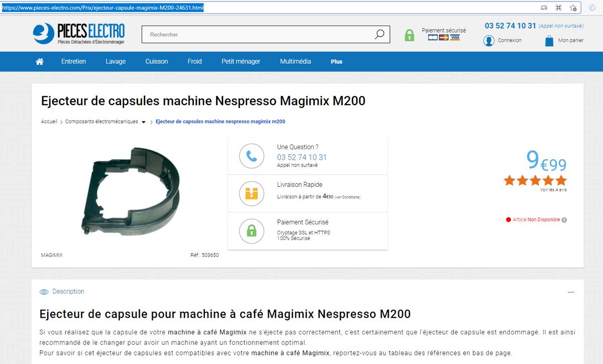The height and width of the screenshot is (364, 603).
Task: Open the Multimédia menu
Action: (295, 61)
